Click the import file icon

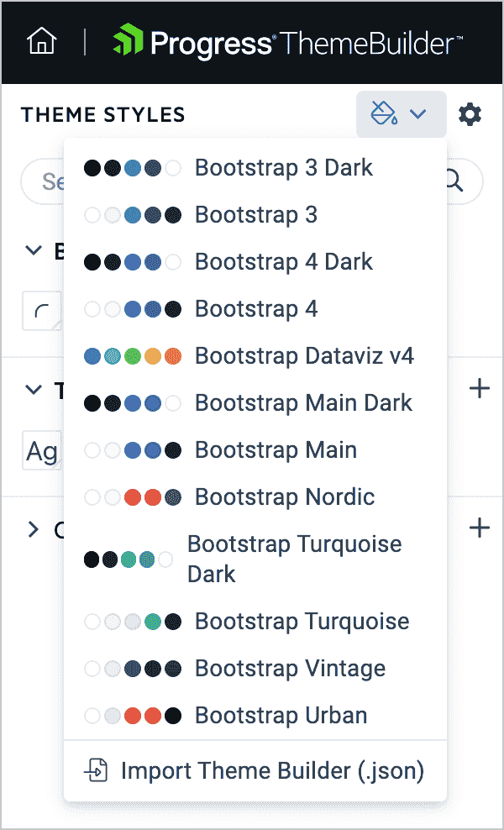[97, 771]
